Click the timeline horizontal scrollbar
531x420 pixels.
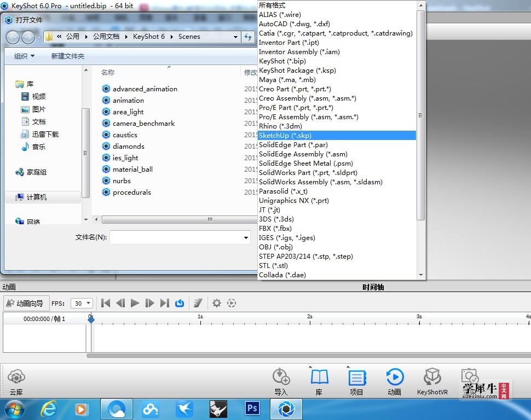309,355
